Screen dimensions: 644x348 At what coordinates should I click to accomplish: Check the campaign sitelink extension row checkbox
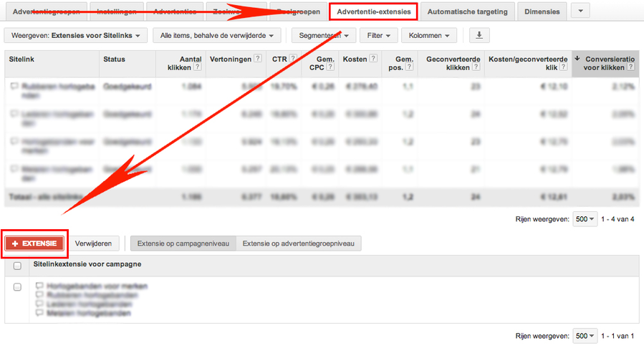click(17, 286)
